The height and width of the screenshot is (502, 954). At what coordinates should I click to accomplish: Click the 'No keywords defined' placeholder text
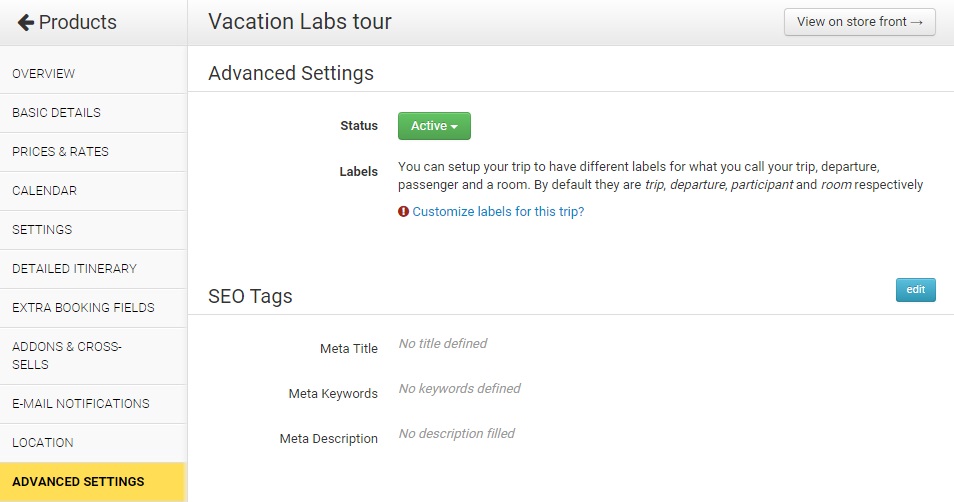point(459,388)
